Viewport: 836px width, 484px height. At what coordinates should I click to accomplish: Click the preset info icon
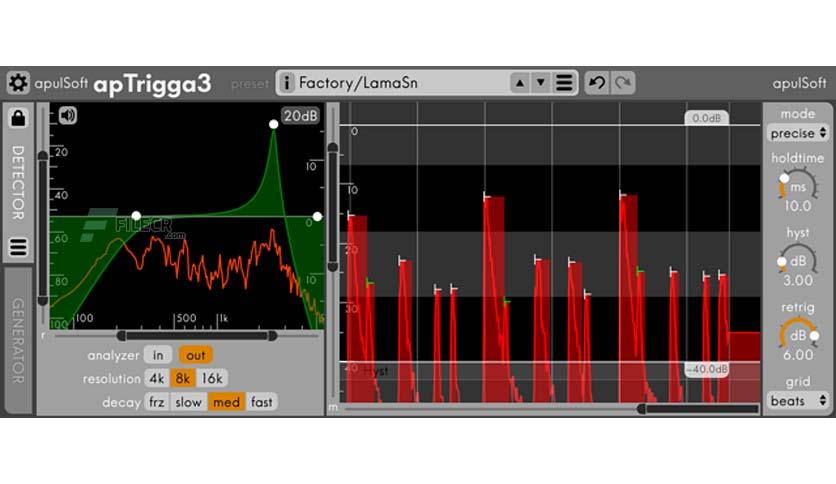(287, 83)
